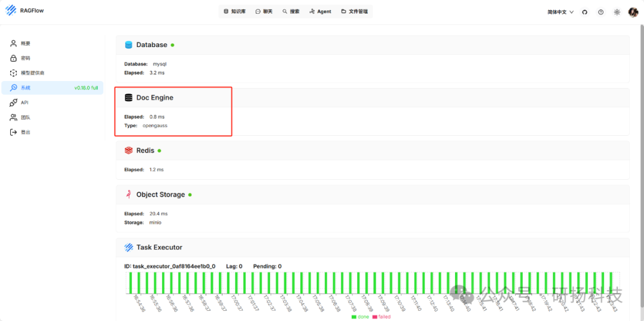Expand the 简体中文 language dropdown
The image size is (644, 321).
[x=561, y=13]
